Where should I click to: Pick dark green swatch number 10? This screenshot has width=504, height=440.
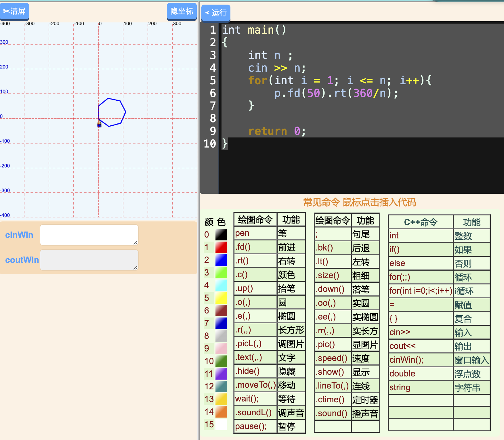point(221,361)
